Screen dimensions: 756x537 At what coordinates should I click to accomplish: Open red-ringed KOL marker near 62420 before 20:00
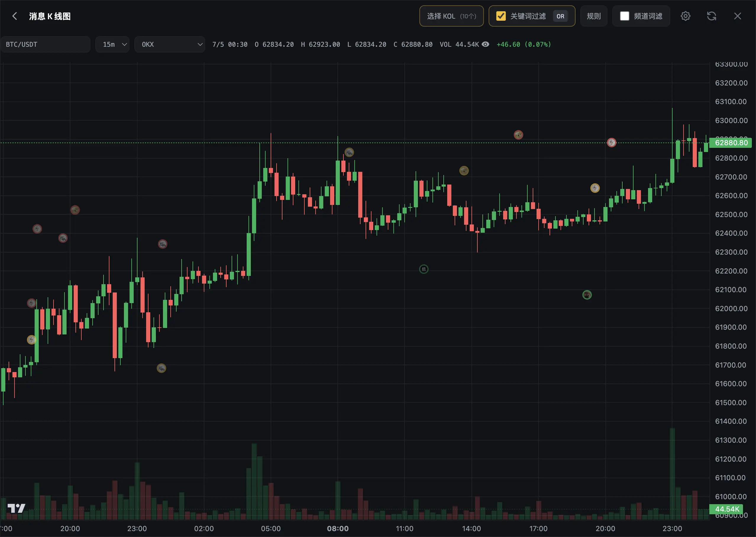pos(37,229)
